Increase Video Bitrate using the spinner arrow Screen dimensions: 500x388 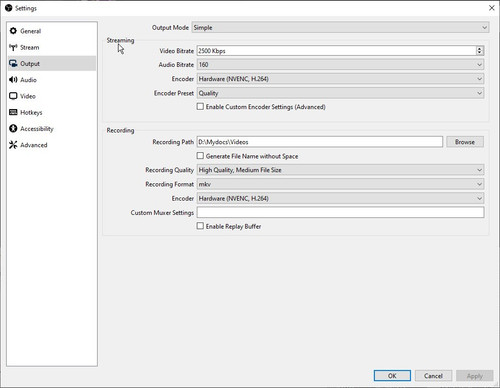(x=479, y=49)
